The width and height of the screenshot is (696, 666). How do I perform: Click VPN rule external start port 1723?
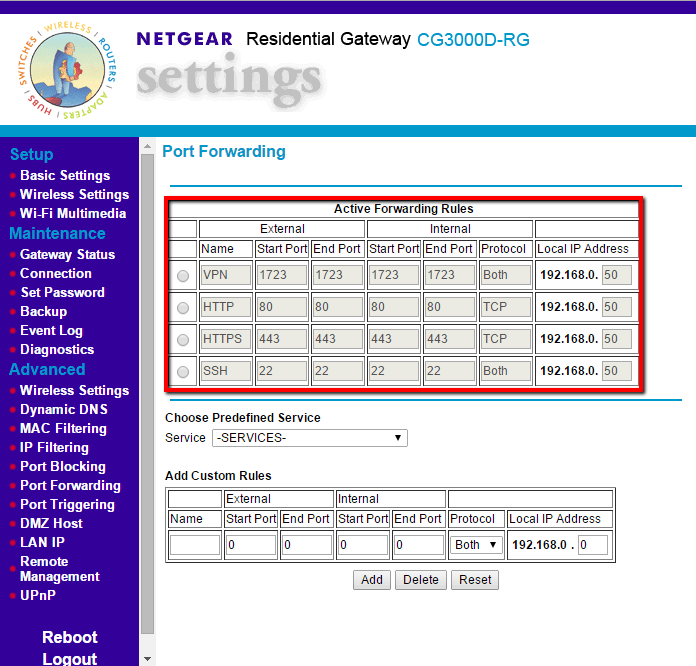[282, 275]
